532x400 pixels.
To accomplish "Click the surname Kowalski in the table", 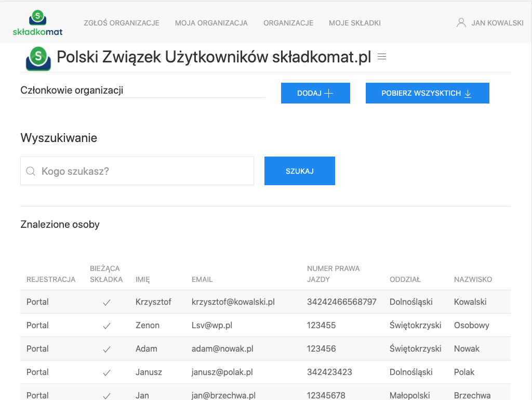I will pyautogui.click(x=470, y=302).
